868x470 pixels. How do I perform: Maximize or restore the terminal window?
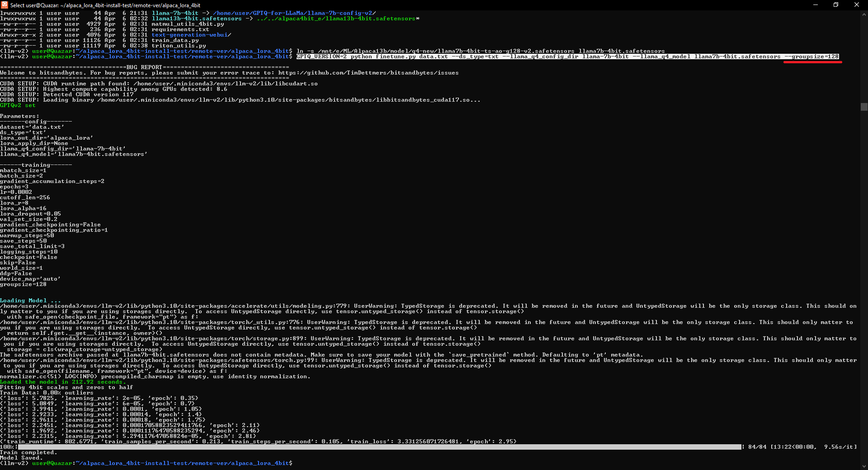click(x=836, y=5)
